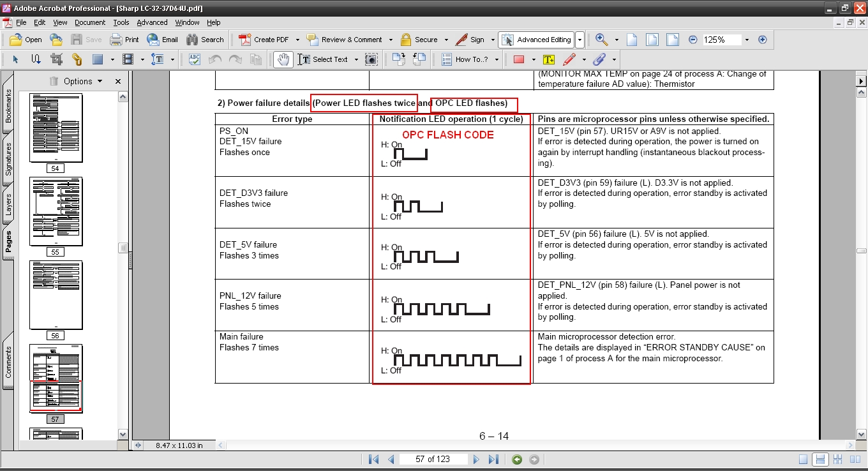Select the Button form tool square icon

(98, 59)
